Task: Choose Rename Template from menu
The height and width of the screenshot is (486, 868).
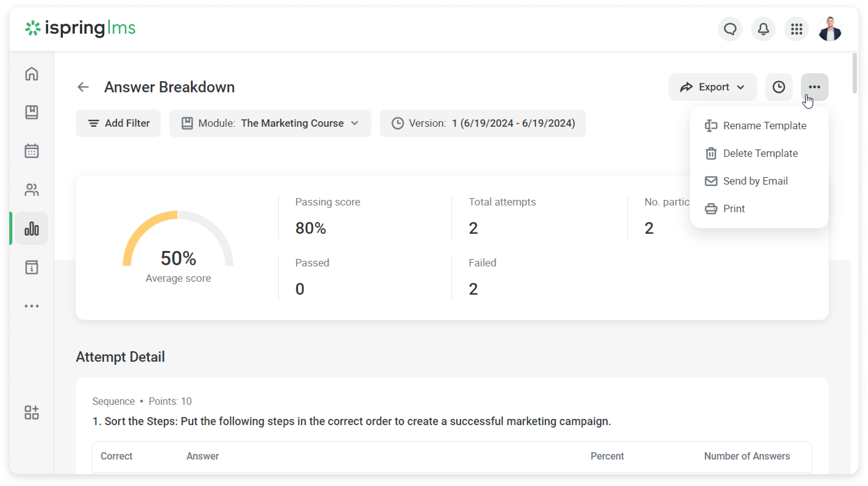Action: coord(765,126)
